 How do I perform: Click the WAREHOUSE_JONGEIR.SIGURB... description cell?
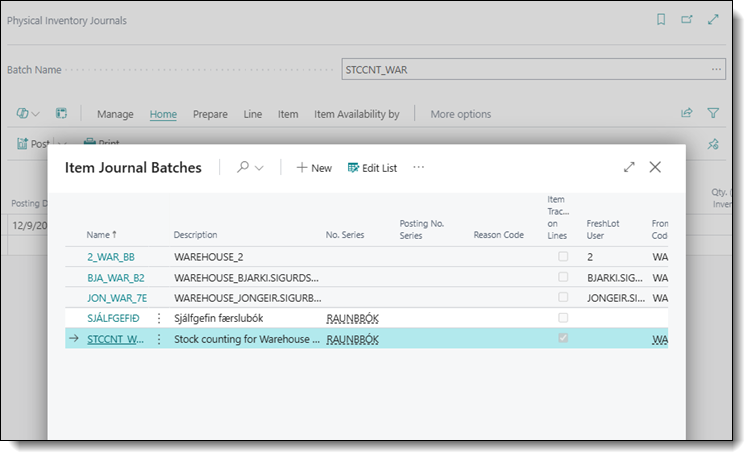(x=248, y=298)
